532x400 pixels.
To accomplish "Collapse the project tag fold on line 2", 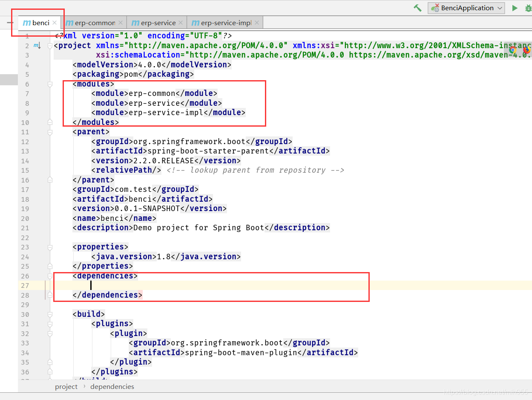I will 50,46.
